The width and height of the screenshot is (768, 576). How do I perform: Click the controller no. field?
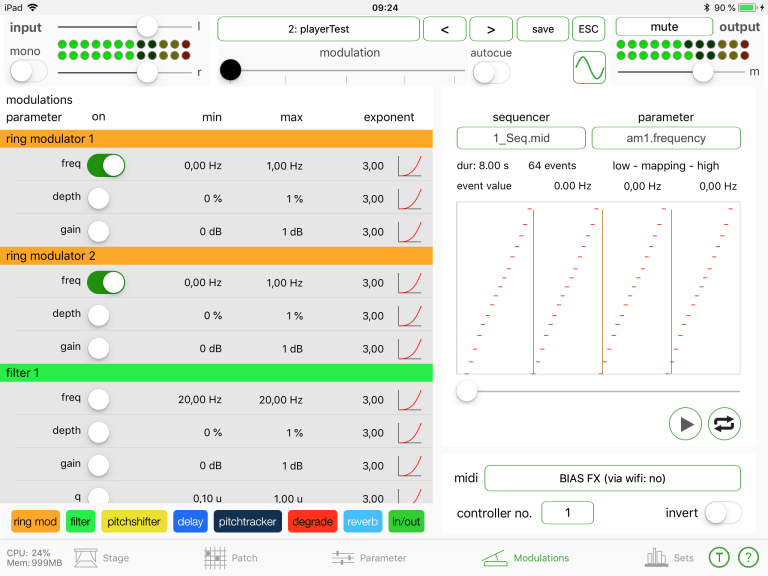click(x=567, y=513)
